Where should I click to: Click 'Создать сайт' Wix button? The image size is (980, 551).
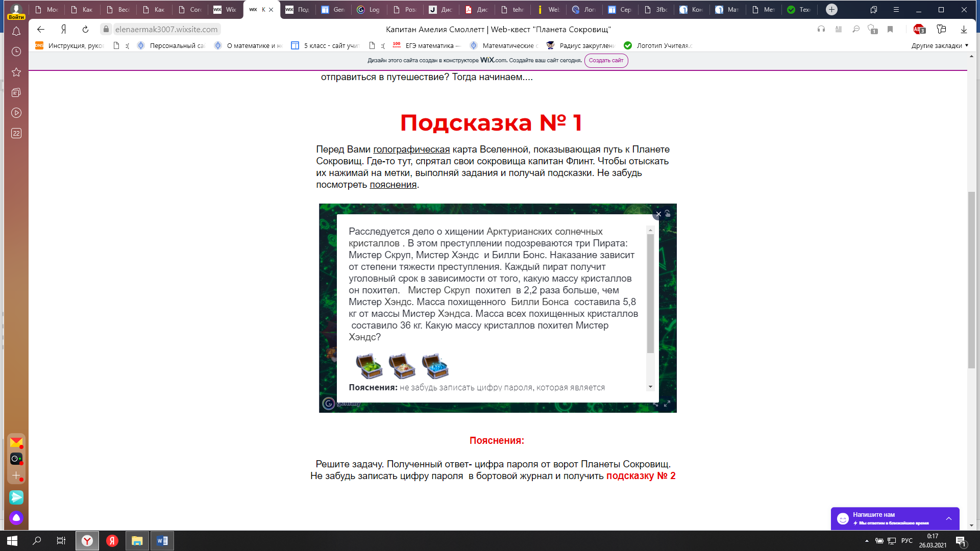[x=606, y=60]
